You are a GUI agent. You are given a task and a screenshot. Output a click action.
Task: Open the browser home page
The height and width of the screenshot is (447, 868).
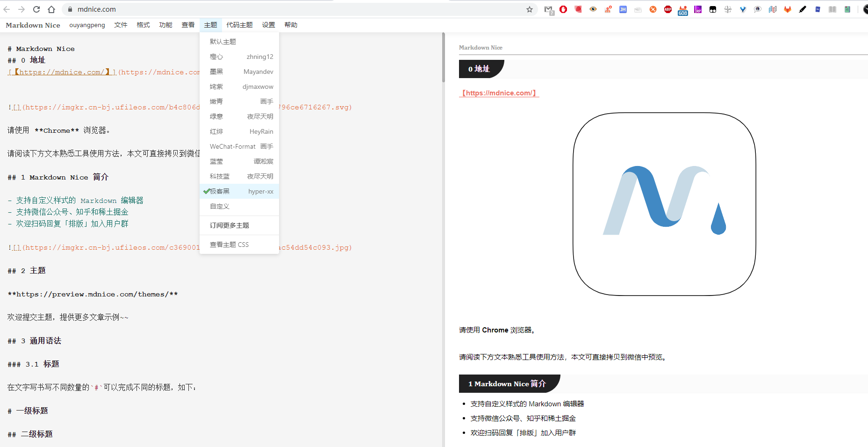(51, 9)
